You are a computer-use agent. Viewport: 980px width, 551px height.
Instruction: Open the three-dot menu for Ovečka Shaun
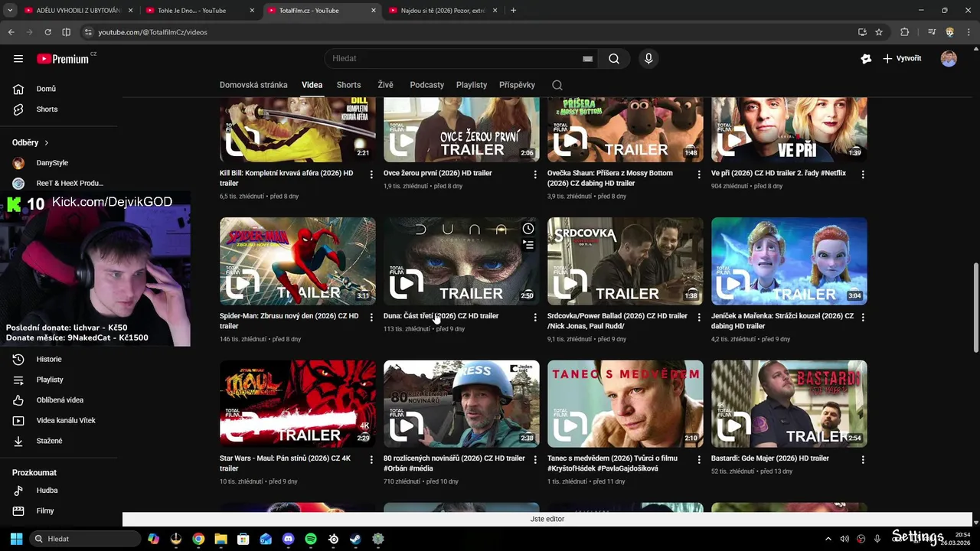pos(699,174)
